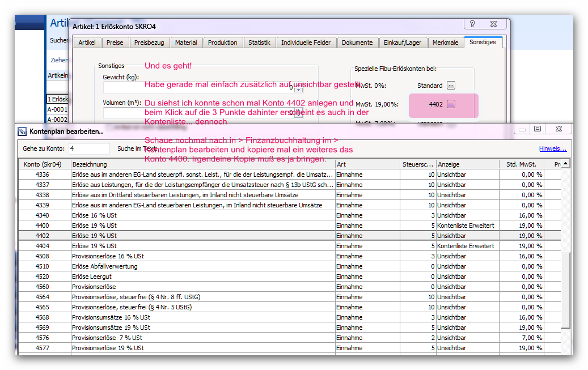Select account row 4339
588x370 pixels.
click(290, 205)
